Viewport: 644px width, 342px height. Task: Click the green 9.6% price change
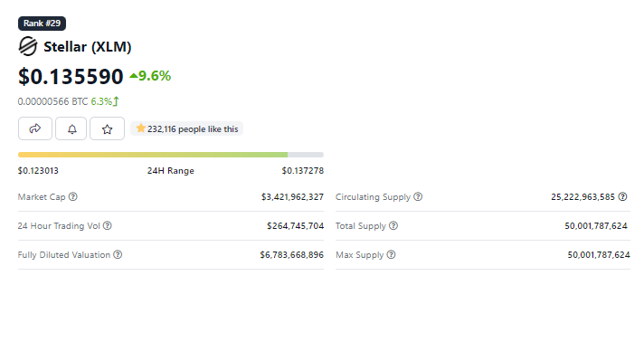point(150,76)
